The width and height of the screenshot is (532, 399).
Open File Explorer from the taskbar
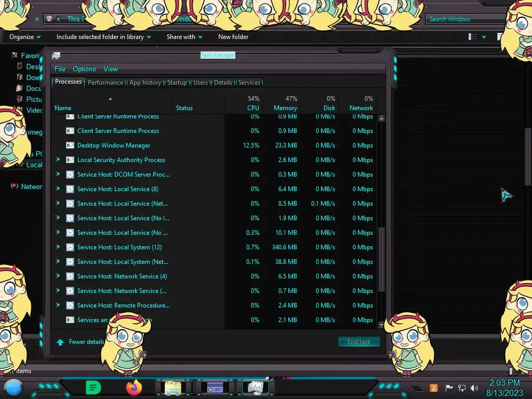[x=173, y=388]
